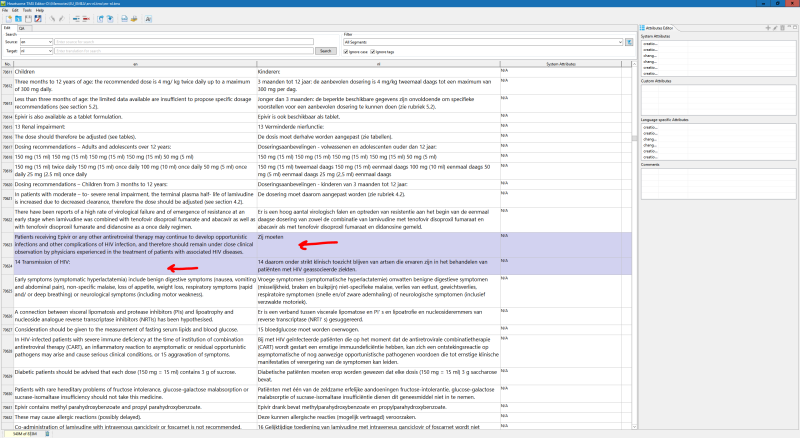The image size is (800, 438).
Task: Select 'These may cause allergic reactions' segment
Action: [x=135, y=417]
